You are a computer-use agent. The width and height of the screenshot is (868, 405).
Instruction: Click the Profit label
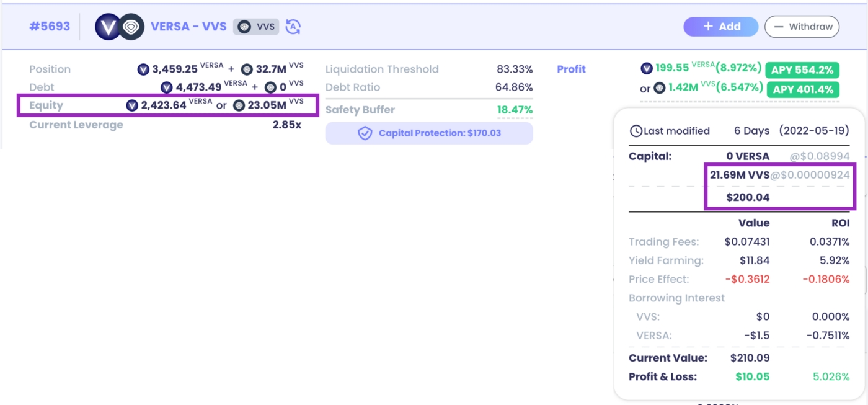point(571,69)
